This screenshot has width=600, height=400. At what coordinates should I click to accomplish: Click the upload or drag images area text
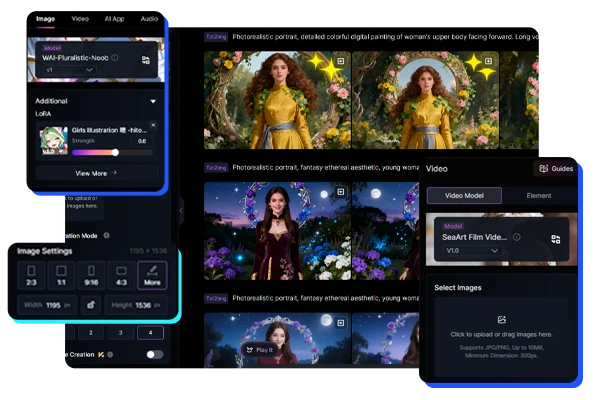click(501, 335)
